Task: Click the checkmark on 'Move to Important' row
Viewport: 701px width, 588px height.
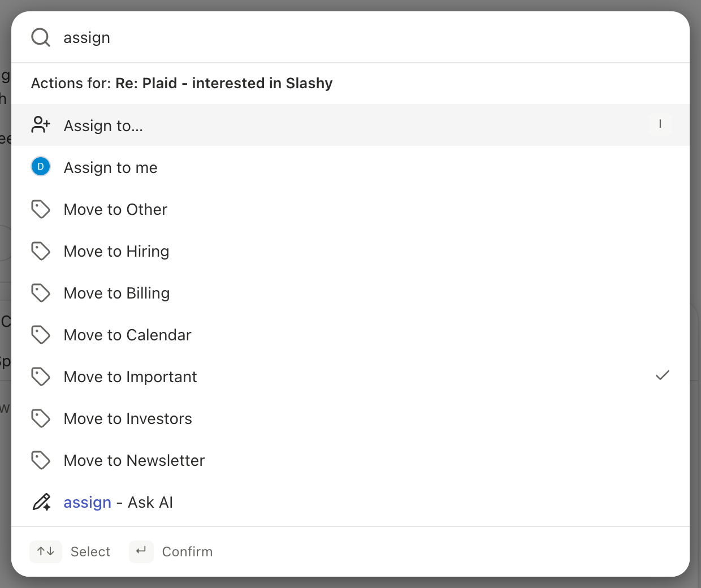Action: pyautogui.click(x=663, y=375)
